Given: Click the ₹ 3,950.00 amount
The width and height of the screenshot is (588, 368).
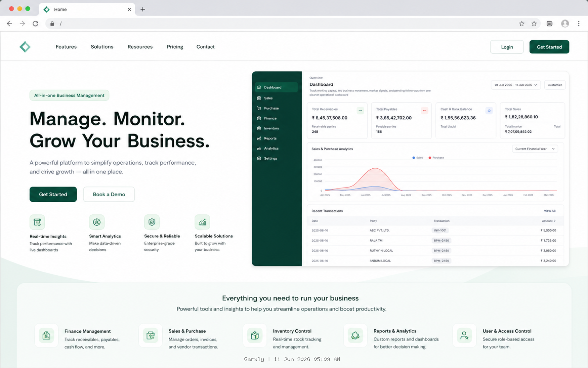Looking at the screenshot, I should (x=548, y=251).
